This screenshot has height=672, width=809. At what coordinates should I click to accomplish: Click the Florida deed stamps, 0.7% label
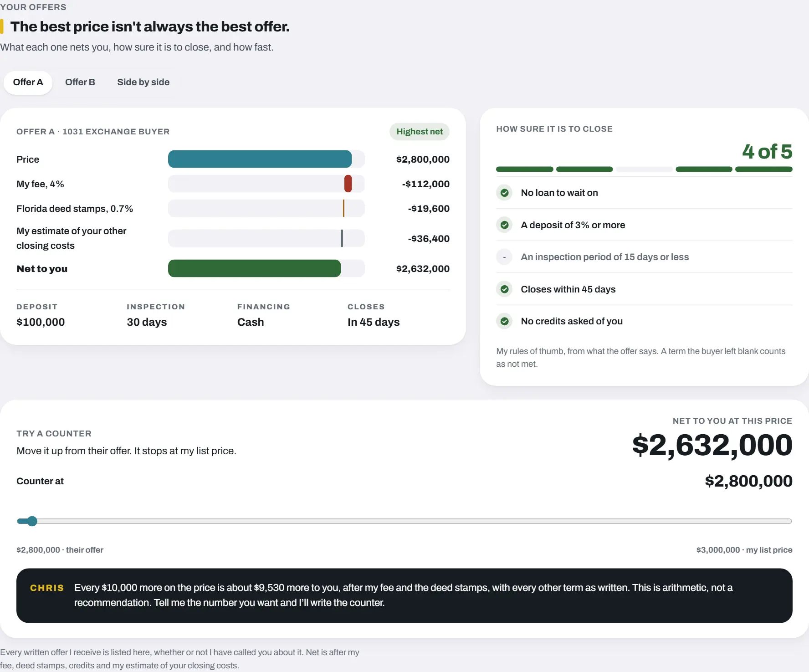(x=75, y=209)
